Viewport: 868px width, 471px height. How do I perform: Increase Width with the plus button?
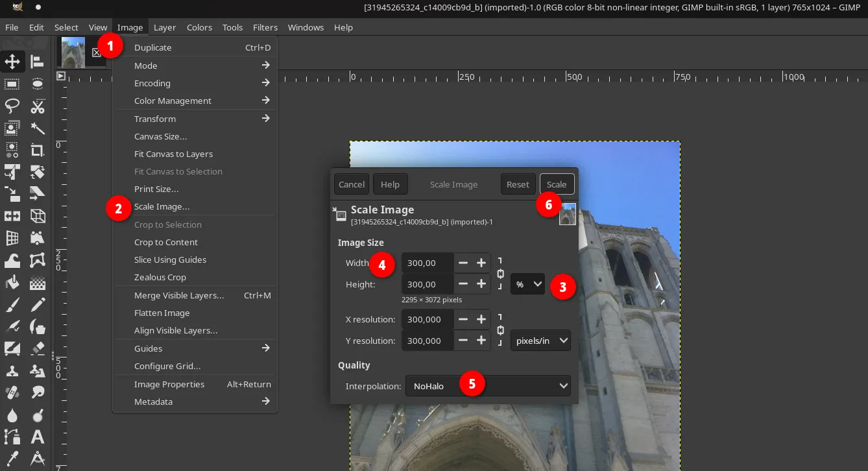click(x=481, y=263)
